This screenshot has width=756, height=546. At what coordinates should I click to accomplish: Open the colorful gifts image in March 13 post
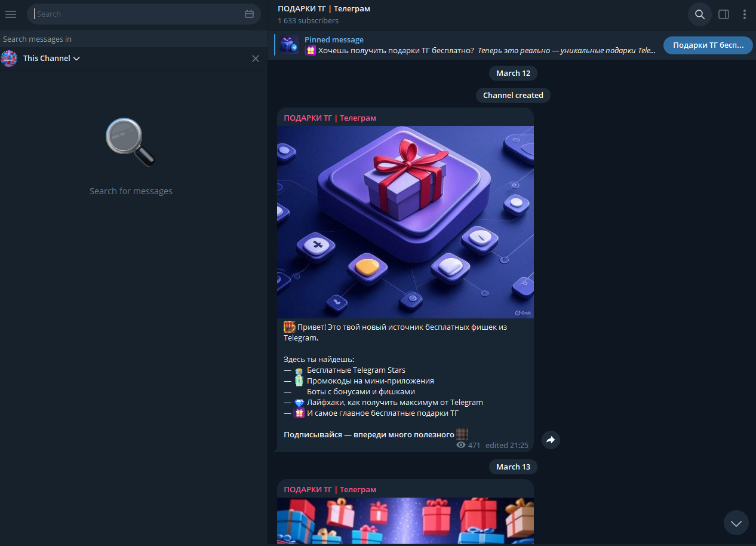405,521
